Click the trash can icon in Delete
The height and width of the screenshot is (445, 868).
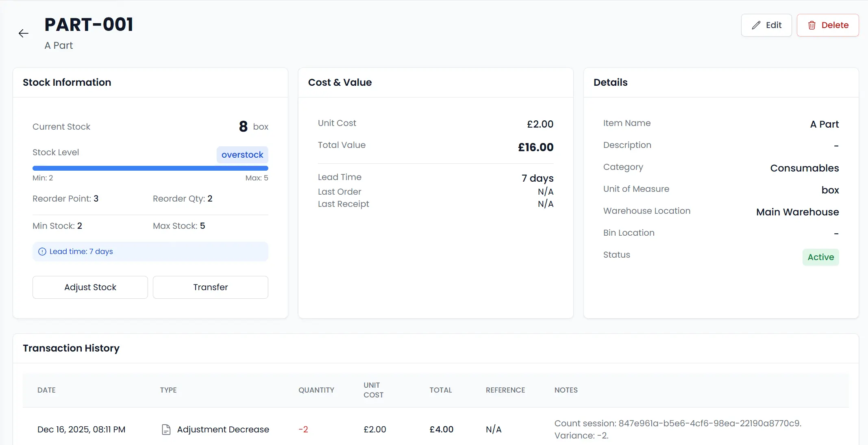point(811,25)
